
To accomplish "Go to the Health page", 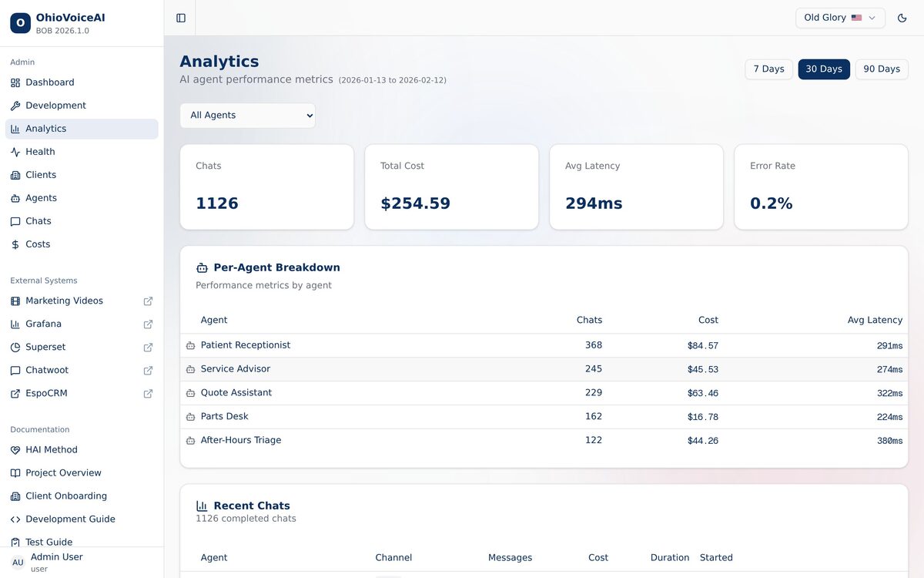I will 40,152.
